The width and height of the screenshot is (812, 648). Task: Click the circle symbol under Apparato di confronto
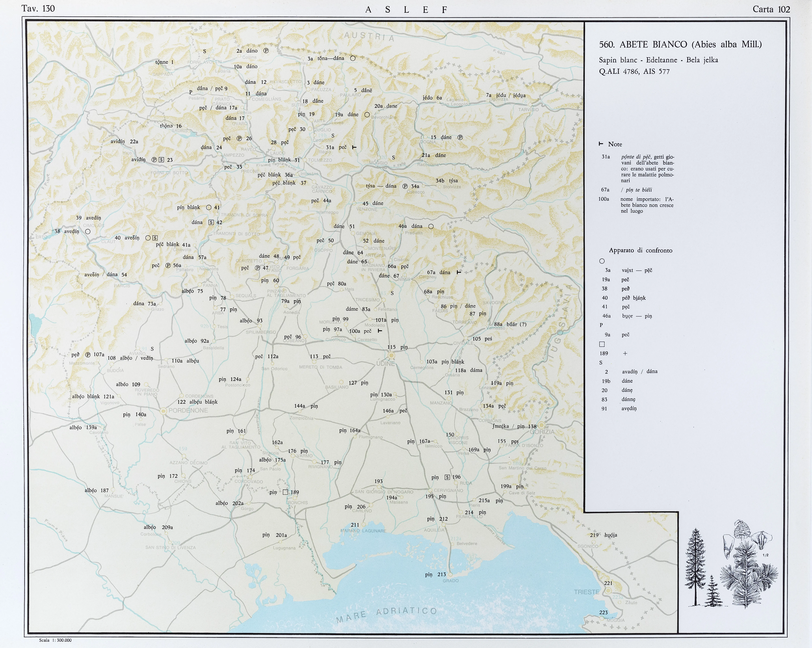[602, 261]
